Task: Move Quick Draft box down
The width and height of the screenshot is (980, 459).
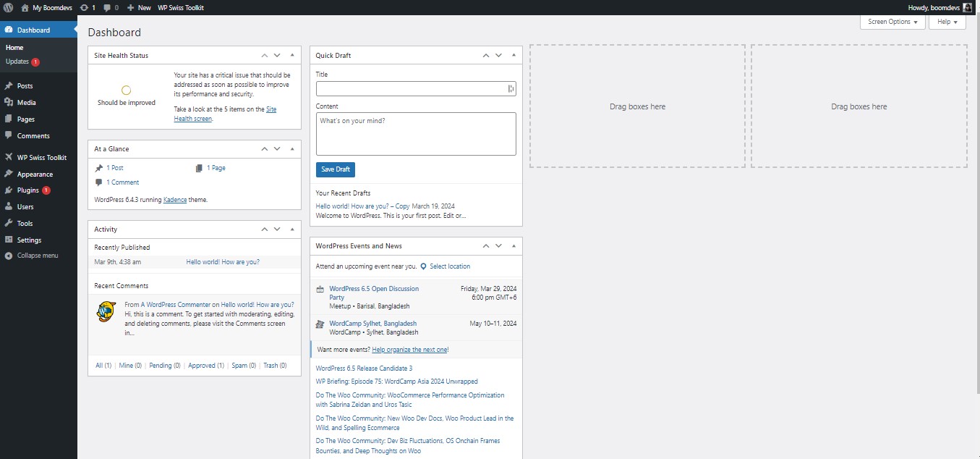Action: (x=498, y=55)
